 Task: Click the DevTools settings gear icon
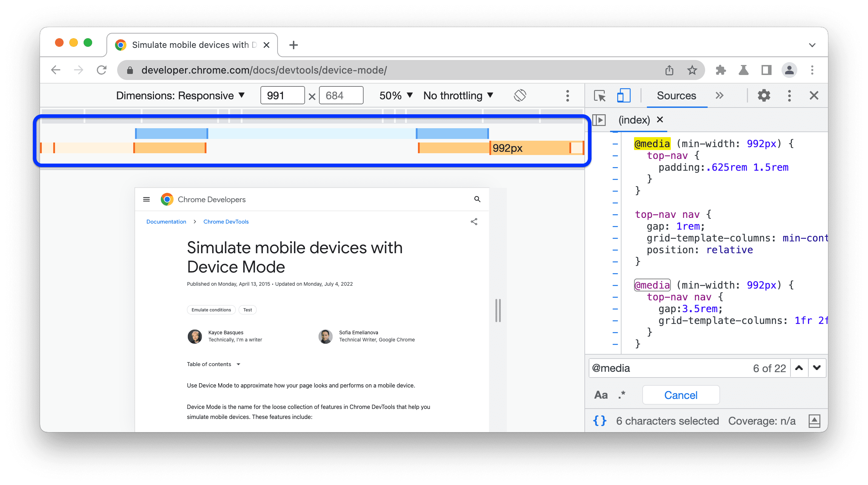[x=764, y=96]
